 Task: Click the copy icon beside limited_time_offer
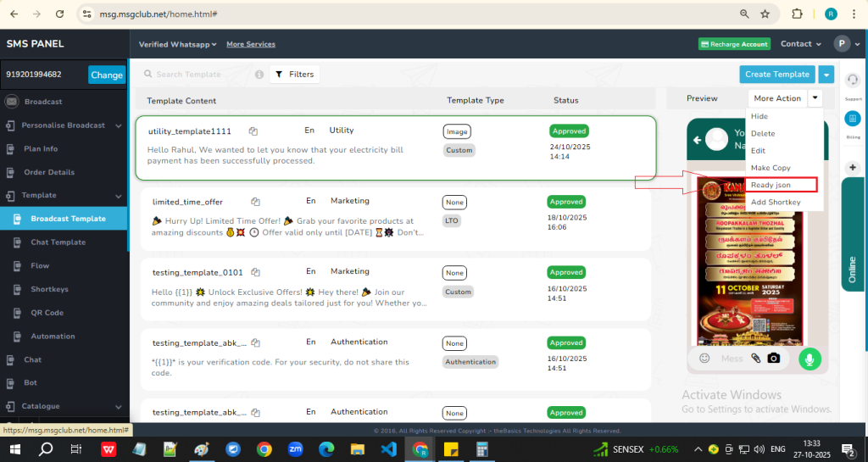pos(255,202)
